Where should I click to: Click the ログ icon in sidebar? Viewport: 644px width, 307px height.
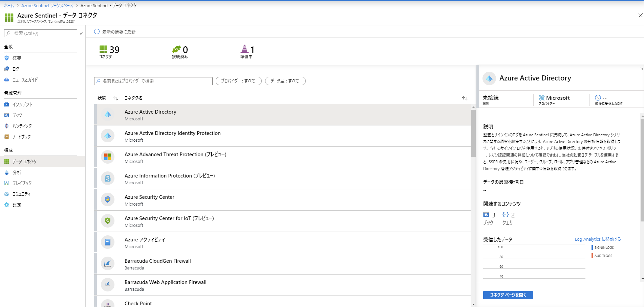coord(6,69)
